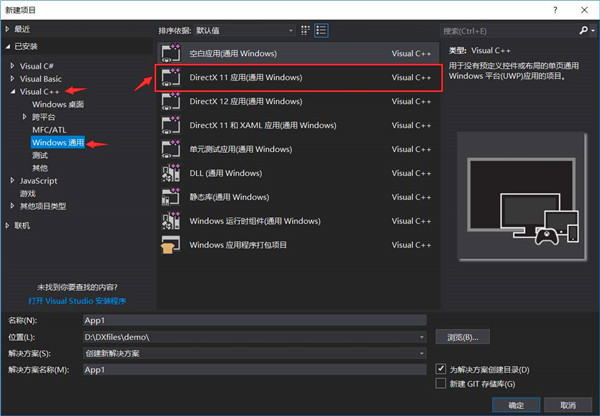This screenshot has height=416, width=600.
Task: Click the Windows runtime component template icon
Action: pyautogui.click(x=171, y=221)
